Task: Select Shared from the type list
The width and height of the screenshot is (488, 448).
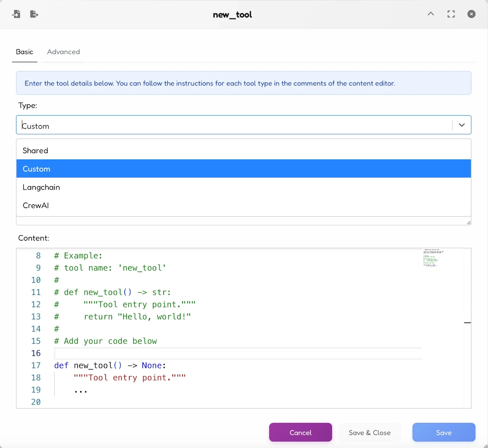Action: coord(244,151)
